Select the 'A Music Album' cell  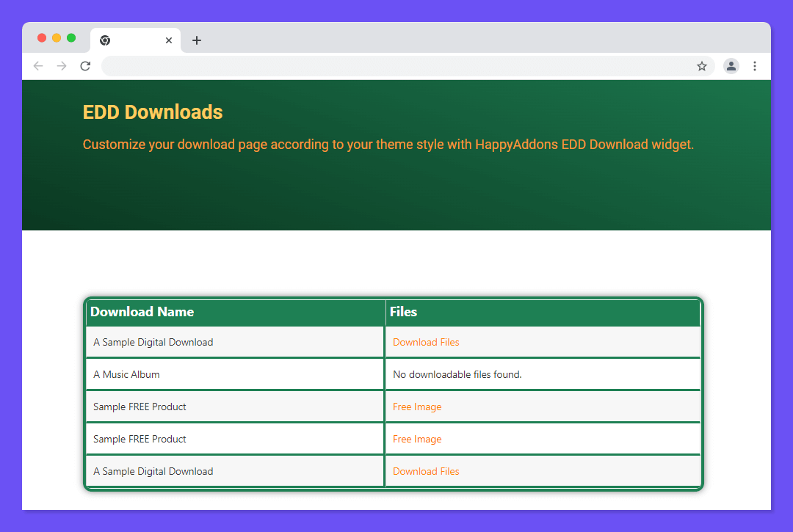[235, 374]
